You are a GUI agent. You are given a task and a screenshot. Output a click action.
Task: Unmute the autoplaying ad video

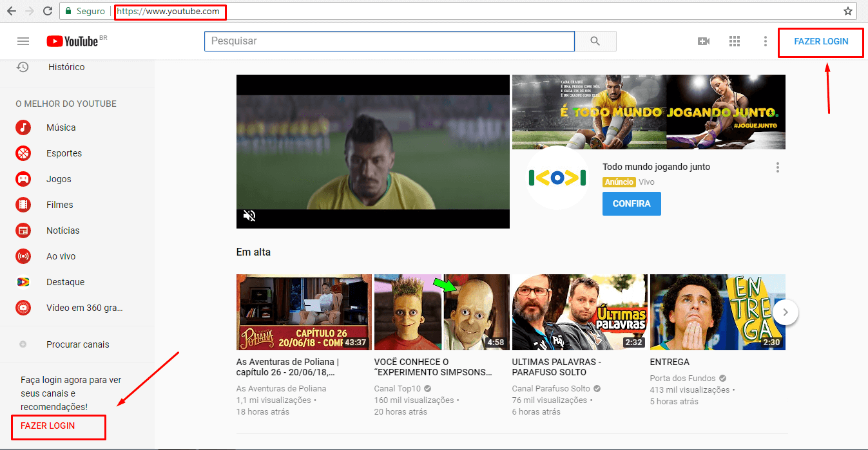[249, 216]
